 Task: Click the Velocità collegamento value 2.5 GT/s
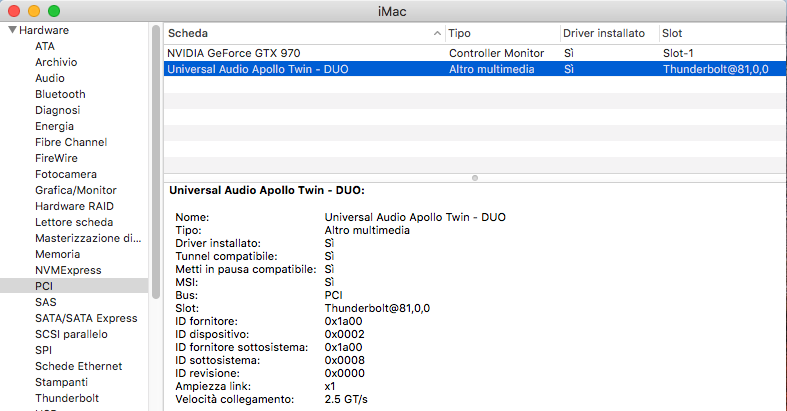pos(346,399)
